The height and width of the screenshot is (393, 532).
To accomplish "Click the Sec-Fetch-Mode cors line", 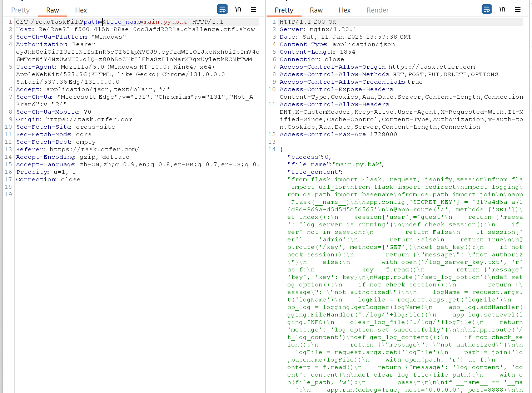I will [54, 134].
